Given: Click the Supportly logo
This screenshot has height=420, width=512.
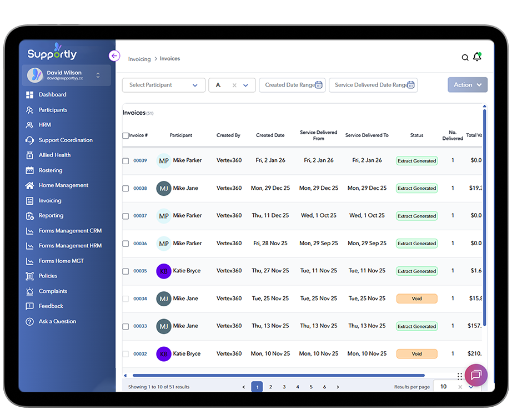Looking at the screenshot, I should click(x=52, y=52).
